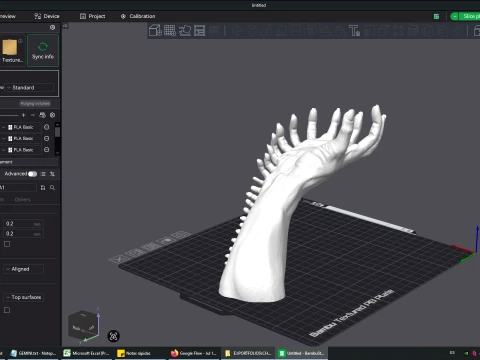Open the File Explorer taskbar window

[x=248, y=353]
